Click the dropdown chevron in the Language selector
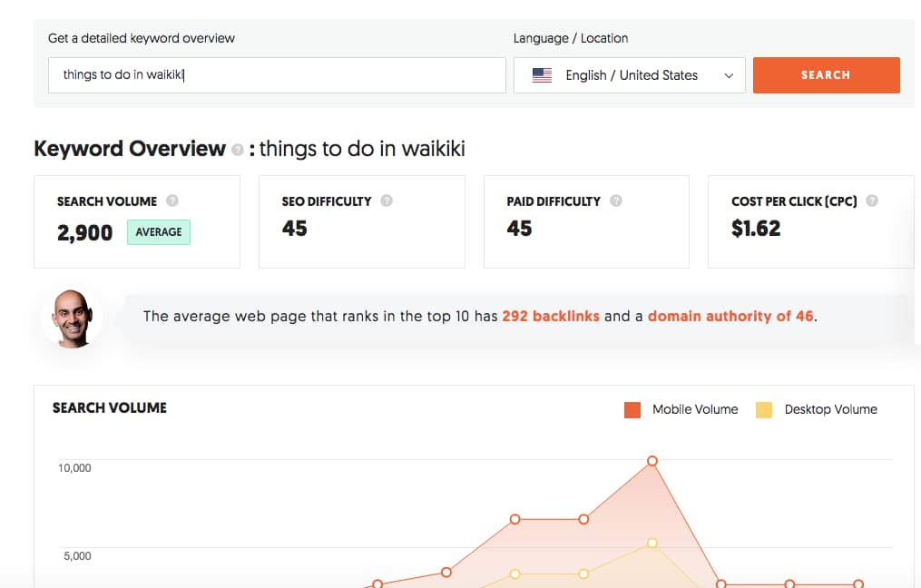The image size is (921, 588). [x=729, y=76]
